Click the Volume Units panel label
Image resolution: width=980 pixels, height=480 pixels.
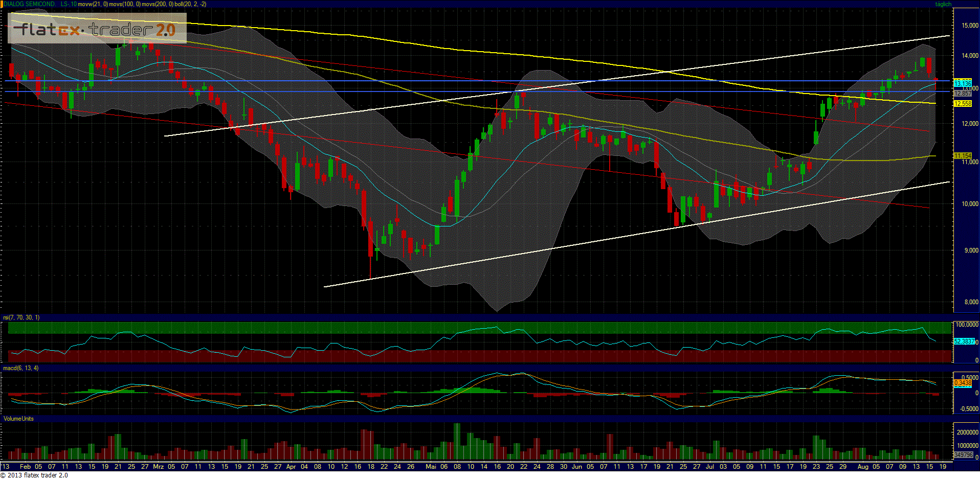coord(18,419)
